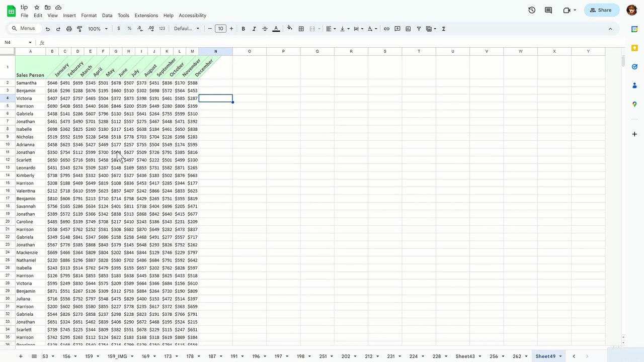
Task: Click the Merge cells icon
Action: tap(312, 29)
